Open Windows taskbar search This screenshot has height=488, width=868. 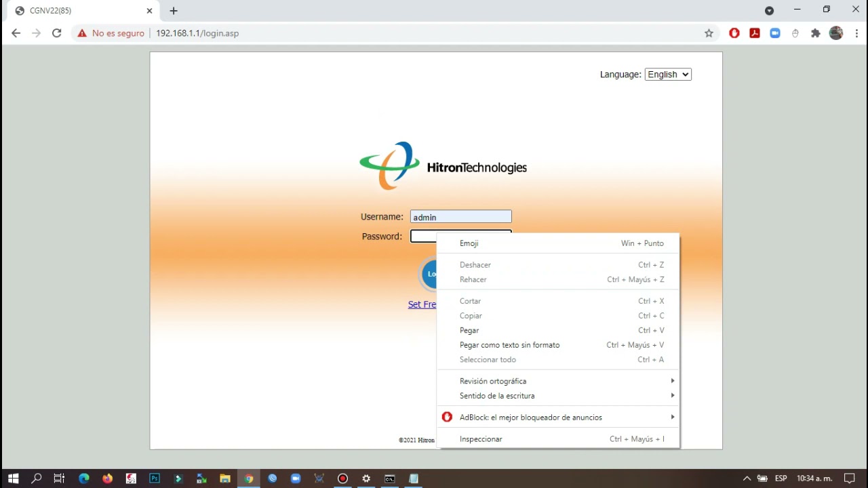(x=37, y=479)
